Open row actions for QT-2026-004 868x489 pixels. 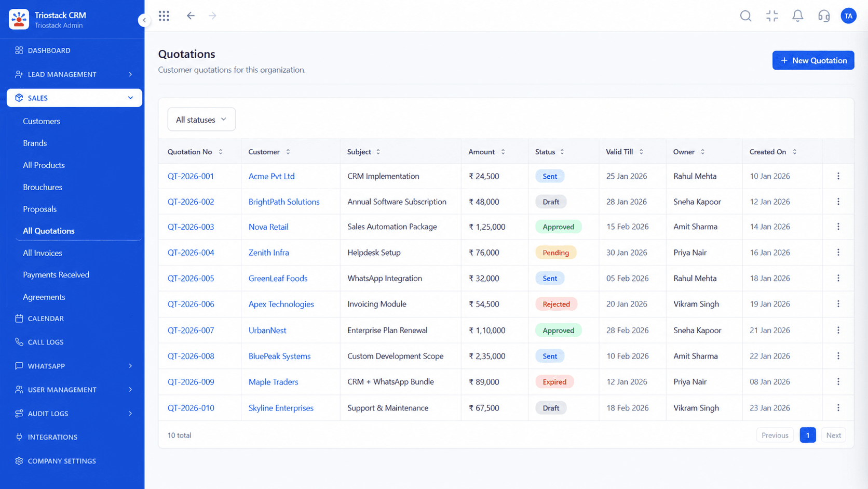(838, 253)
